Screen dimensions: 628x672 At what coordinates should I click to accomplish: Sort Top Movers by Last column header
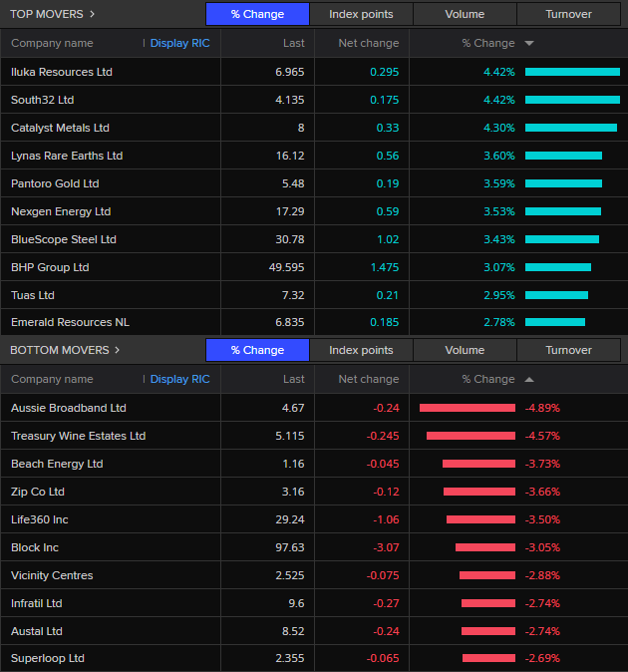click(293, 44)
